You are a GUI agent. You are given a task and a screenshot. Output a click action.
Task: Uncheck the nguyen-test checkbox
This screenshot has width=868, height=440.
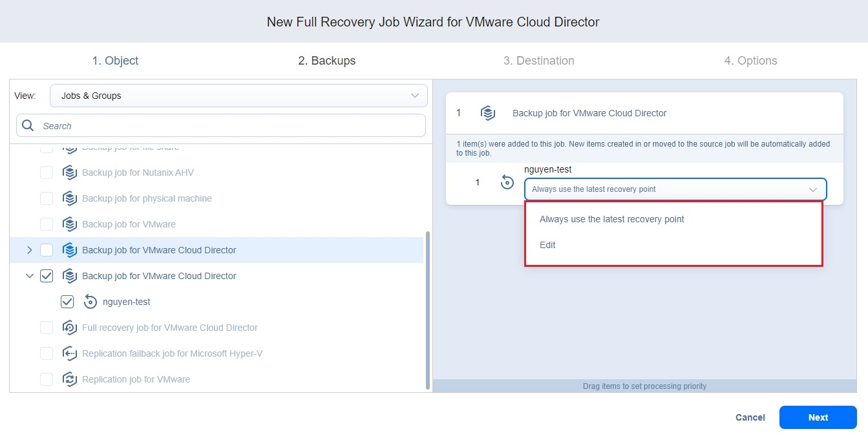[x=67, y=302]
